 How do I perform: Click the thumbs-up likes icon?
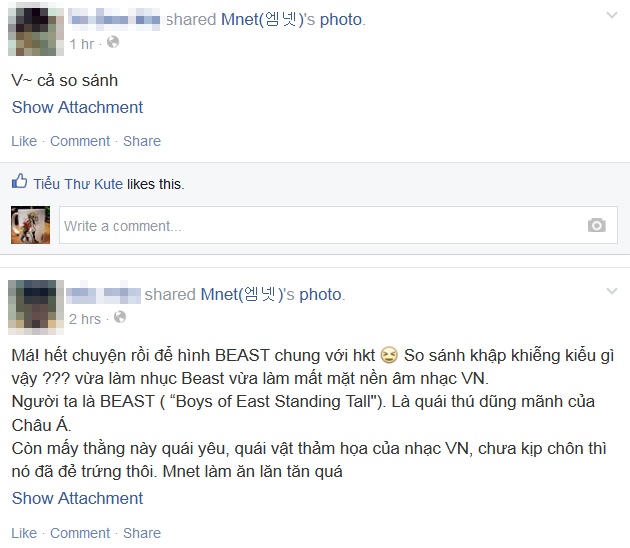19,181
